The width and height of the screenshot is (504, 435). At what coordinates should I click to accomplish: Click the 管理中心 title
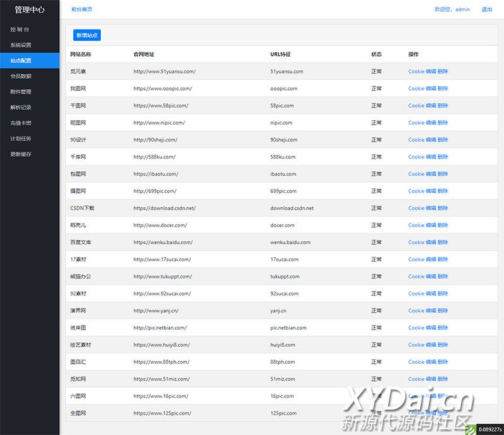pos(30,9)
